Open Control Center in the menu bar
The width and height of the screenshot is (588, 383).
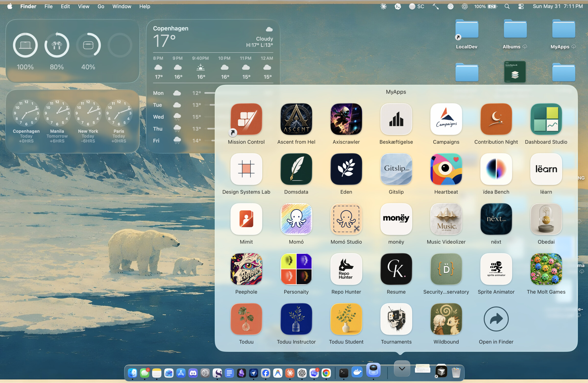(521, 6)
